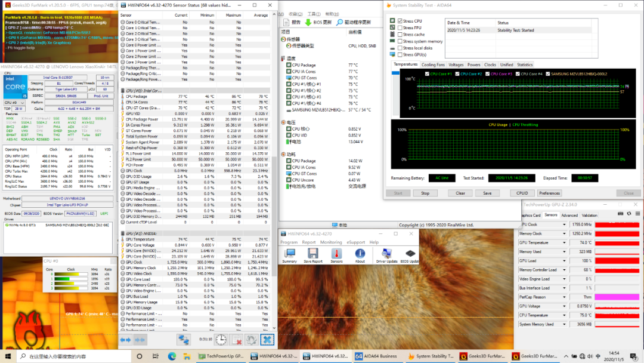The height and width of the screenshot is (363, 644).
Task: Switch to the Cooling Fans tab
Action: click(433, 64)
